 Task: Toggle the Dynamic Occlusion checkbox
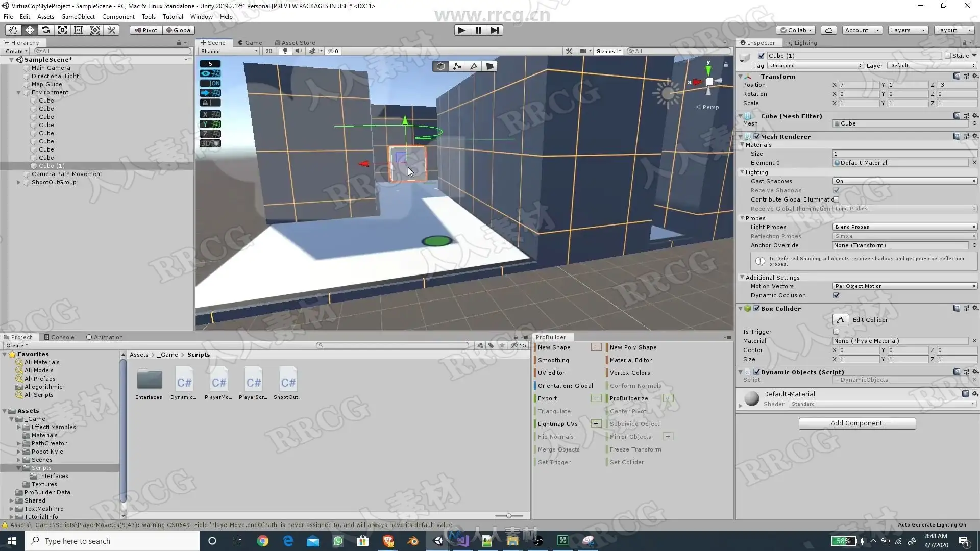pos(836,295)
